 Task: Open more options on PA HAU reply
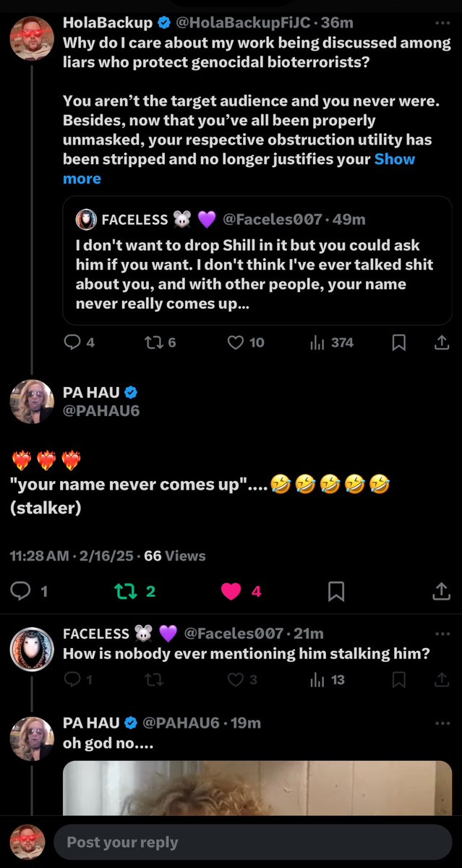tap(442, 723)
